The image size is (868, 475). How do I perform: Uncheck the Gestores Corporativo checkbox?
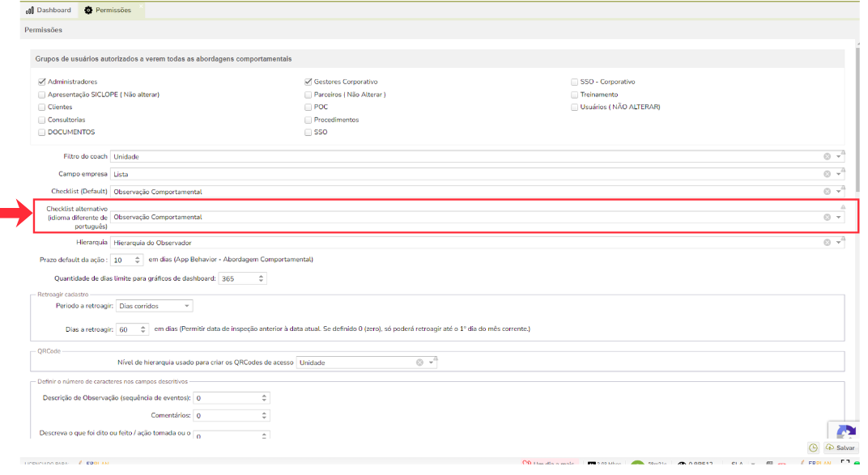[x=308, y=82]
